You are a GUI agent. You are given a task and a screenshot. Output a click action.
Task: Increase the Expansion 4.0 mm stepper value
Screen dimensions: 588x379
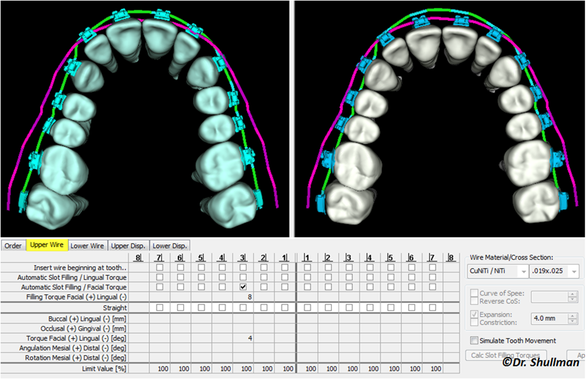(x=572, y=316)
